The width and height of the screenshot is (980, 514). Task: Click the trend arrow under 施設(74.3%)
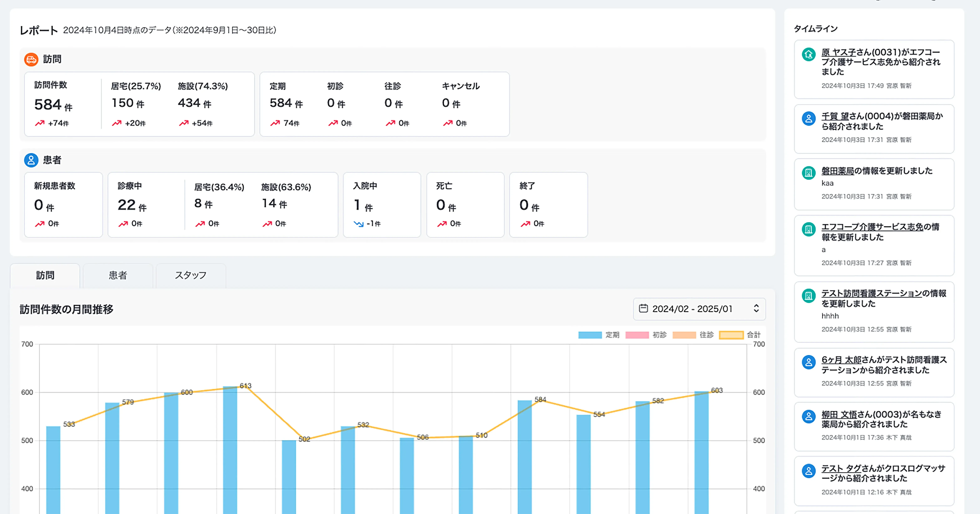[184, 123]
